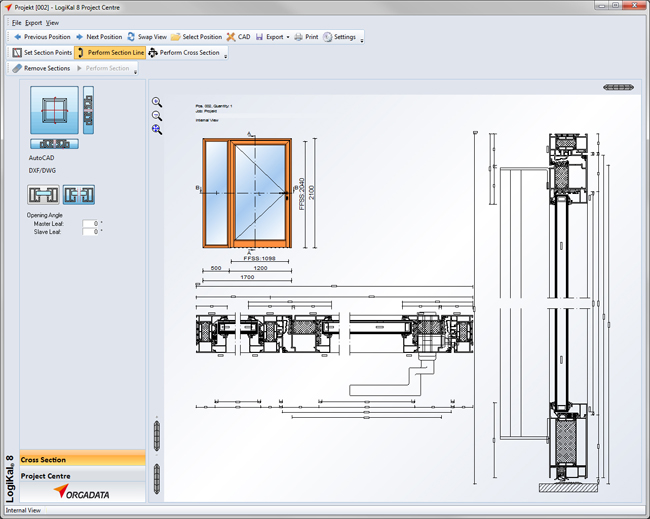Screen dimensions: 650x519
Task: Click the AutoCAD label
Action: tap(41, 158)
